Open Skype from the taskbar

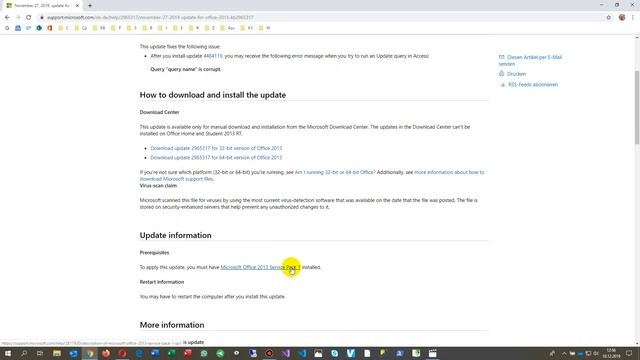coord(334,353)
